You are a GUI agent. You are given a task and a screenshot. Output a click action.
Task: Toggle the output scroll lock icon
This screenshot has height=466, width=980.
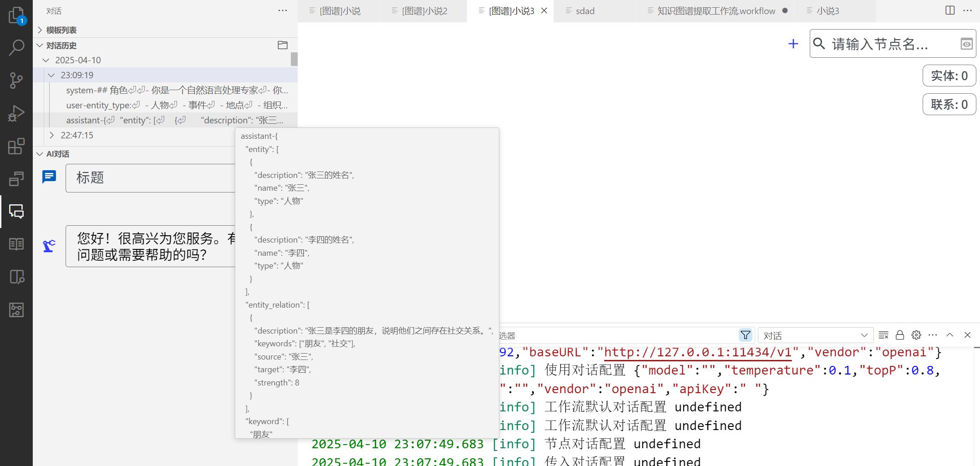[900, 335]
